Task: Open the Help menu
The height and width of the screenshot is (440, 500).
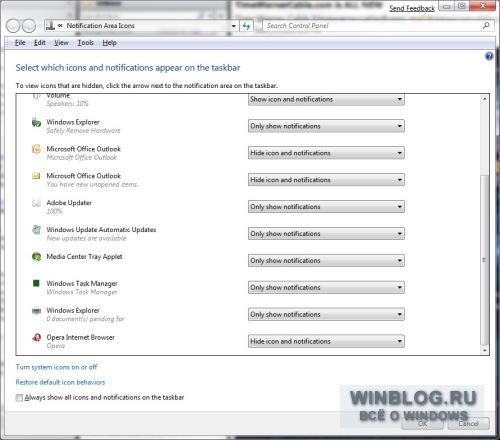Action: pos(109,43)
